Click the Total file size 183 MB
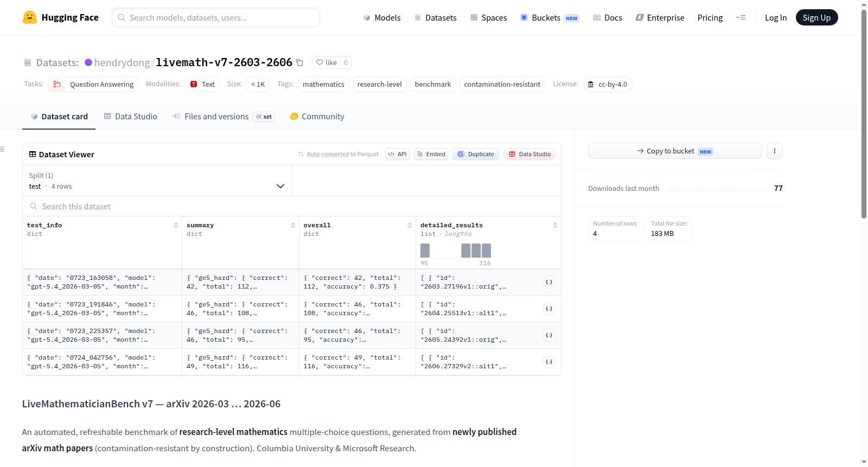868x467 pixels. pyautogui.click(x=669, y=229)
